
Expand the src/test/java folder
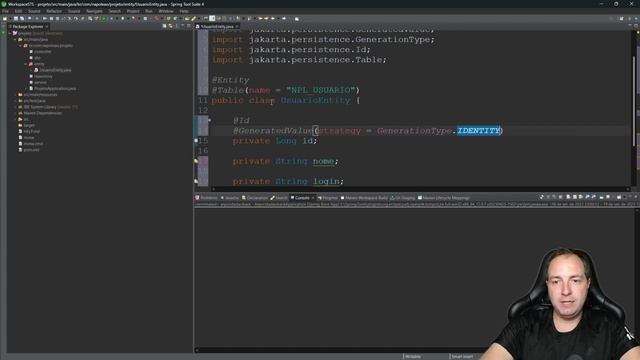coord(16,101)
